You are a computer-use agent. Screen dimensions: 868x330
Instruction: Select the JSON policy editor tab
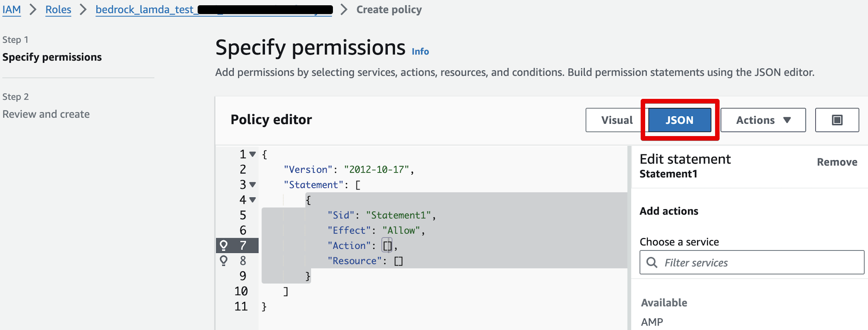click(680, 120)
